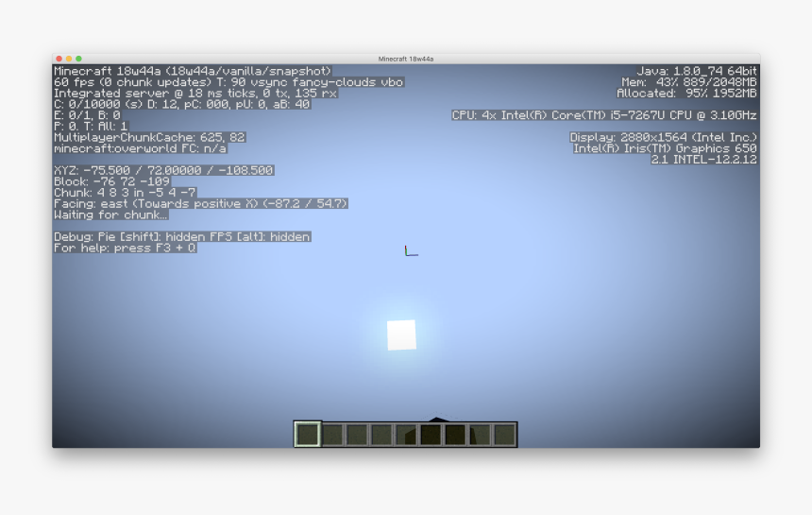The height and width of the screenshot is (515, 812).
Task: Minimize the Minecraft window with yellow button
Action: 69,59
